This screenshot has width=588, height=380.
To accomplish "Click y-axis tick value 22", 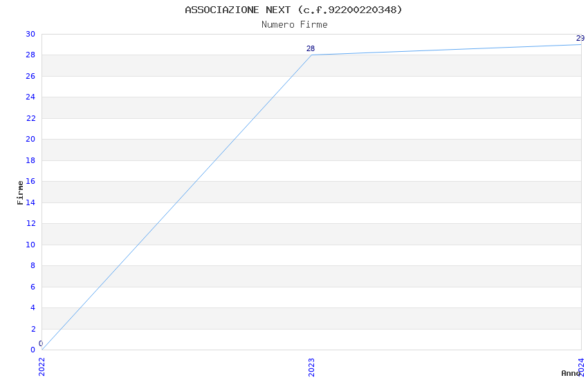I will (x=30, y=118).
